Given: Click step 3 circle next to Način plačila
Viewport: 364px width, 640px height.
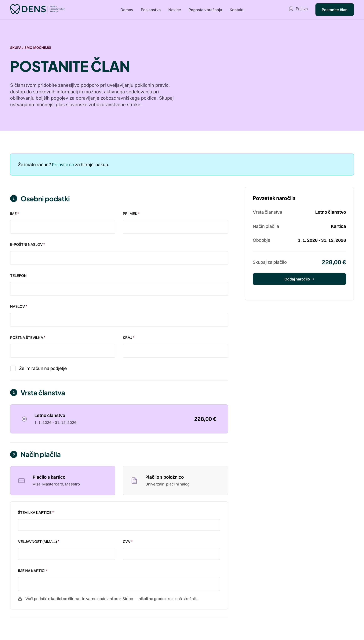Looking at the screenshot, I should (x=13, y=454).
